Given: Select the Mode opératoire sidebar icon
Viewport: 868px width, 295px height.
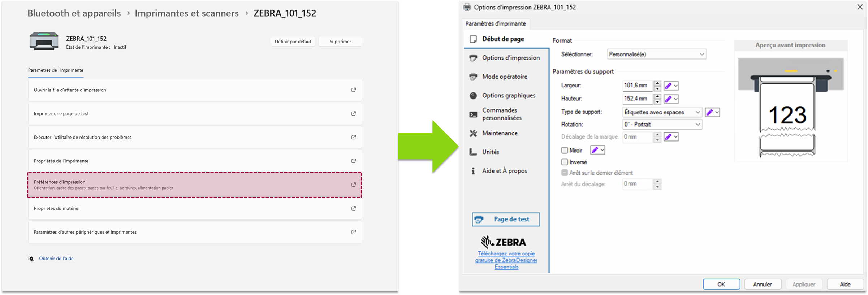Looking at the screenshot, I should pyautogui.click(x=473, y=77).
